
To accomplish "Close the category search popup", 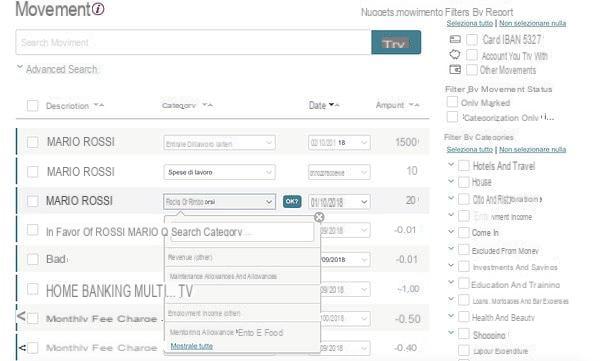I will (x=319, y=217).
